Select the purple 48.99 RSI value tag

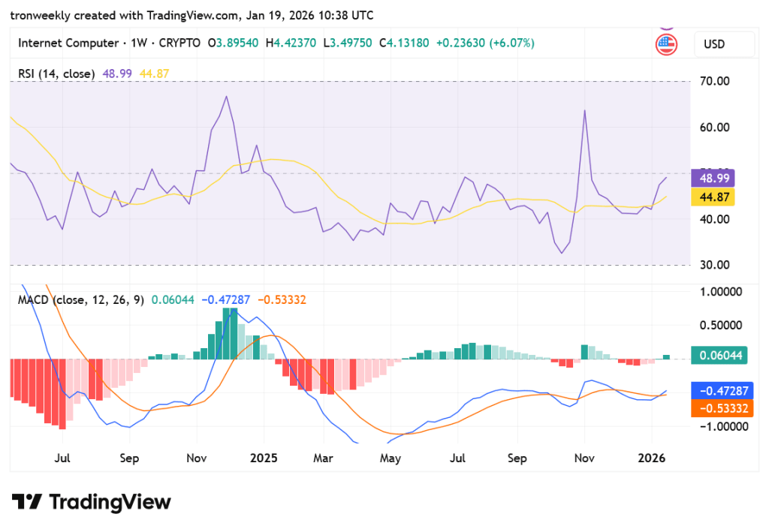click(x=713, y=179)
